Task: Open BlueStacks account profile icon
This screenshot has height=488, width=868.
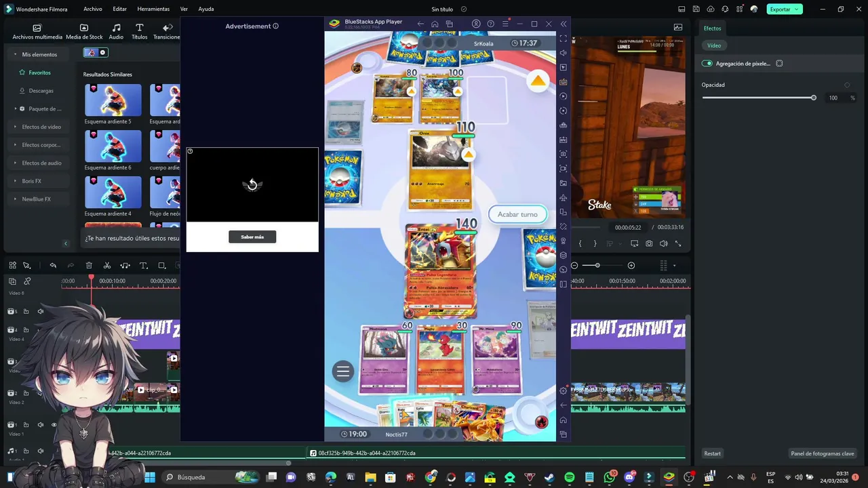Action: point(476,24)
